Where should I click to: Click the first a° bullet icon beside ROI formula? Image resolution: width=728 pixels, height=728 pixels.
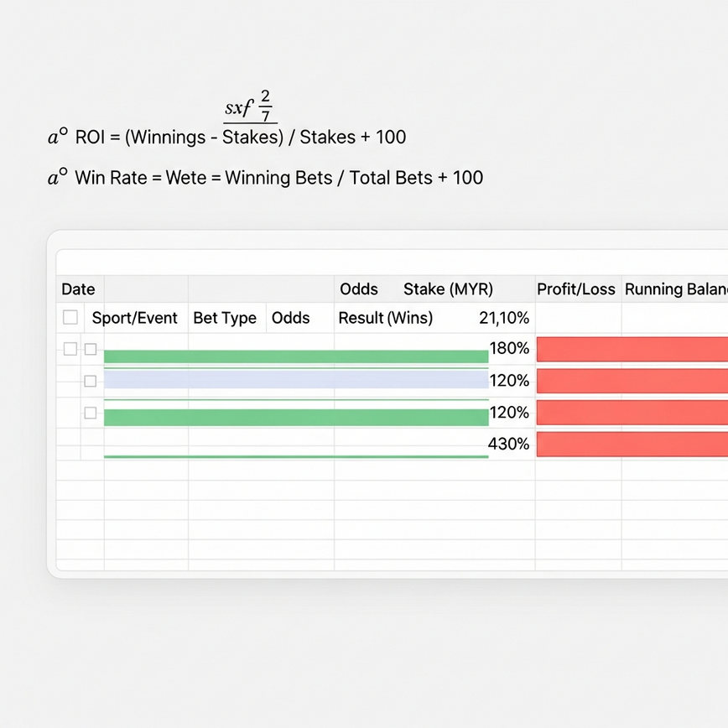55,134
